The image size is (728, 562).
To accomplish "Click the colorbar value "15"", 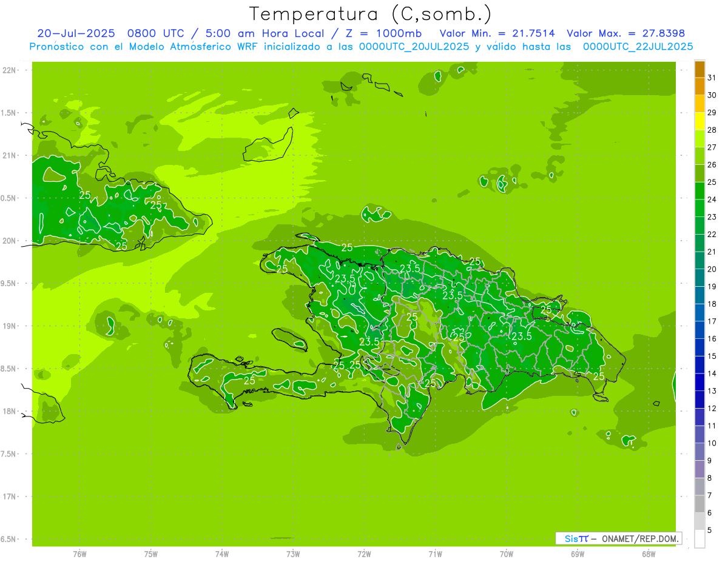I will click(712, 356).
